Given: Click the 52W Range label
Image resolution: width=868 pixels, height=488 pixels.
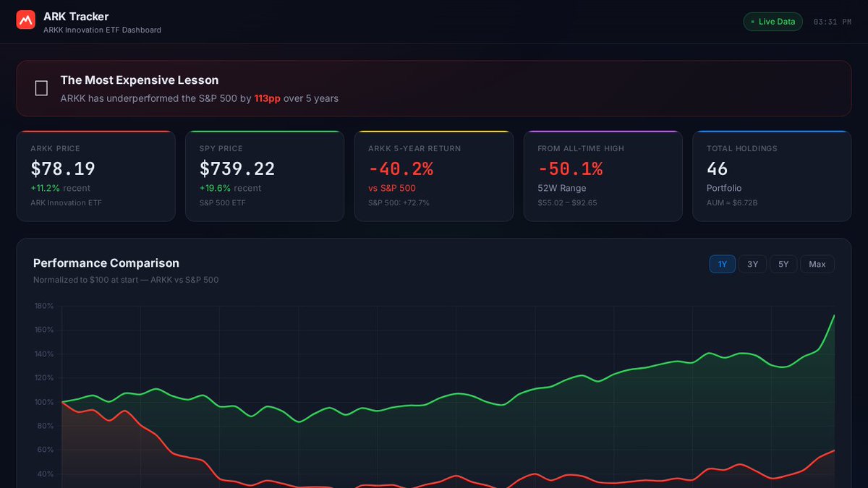Looking at the screenshot, I should click(562, 188).
